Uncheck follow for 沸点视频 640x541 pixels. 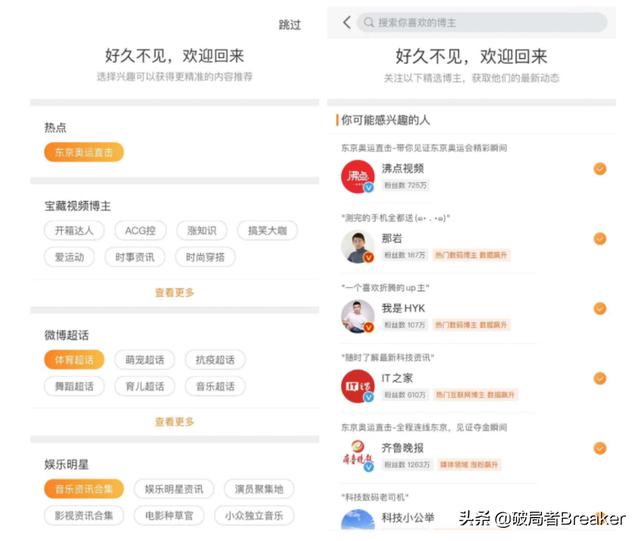(600, 169)
